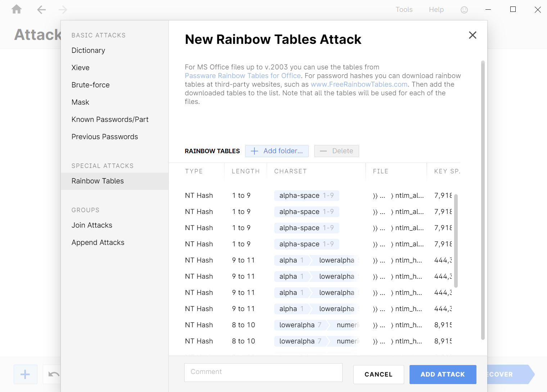Screen dimensions: 547x392
Task: Select Dictionary under Basic Attacks
Action: (x=88, y=50)
